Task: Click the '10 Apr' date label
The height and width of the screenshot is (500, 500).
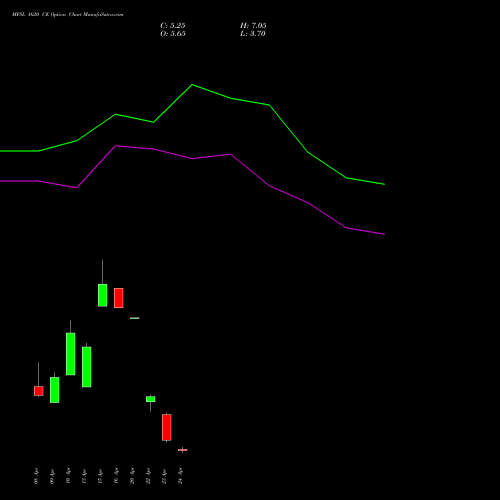Action: click(68, 476)
